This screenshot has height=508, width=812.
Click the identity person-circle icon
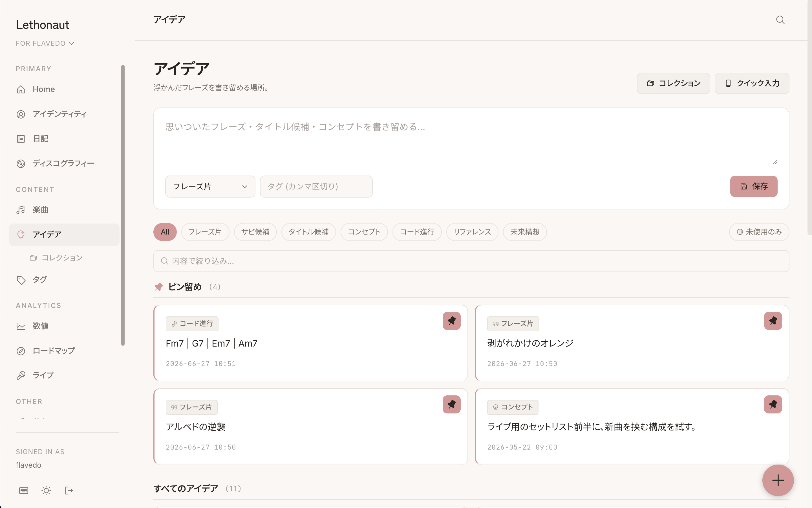click(x=21, y=114)
